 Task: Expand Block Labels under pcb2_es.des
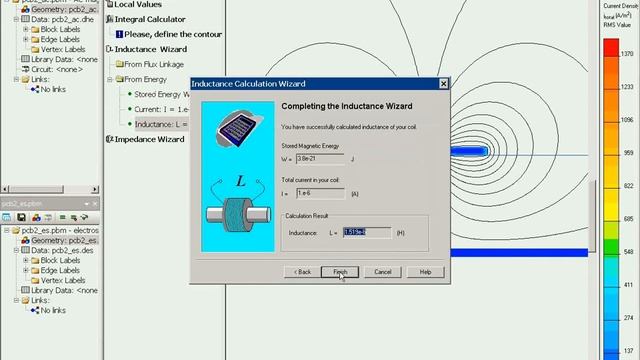[x=26, y=260]
